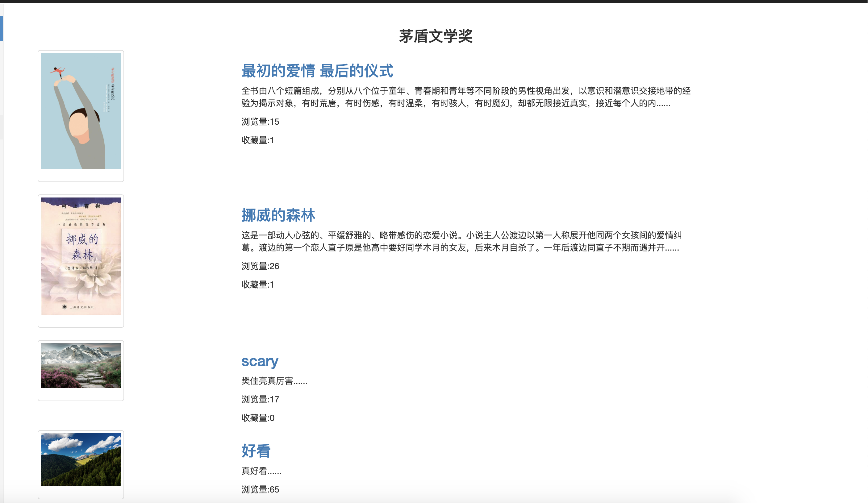This screenshot has width=868, height=503.
Task: Click the 茅盾文学奖 page heading
Action: (x=435, y=36)
